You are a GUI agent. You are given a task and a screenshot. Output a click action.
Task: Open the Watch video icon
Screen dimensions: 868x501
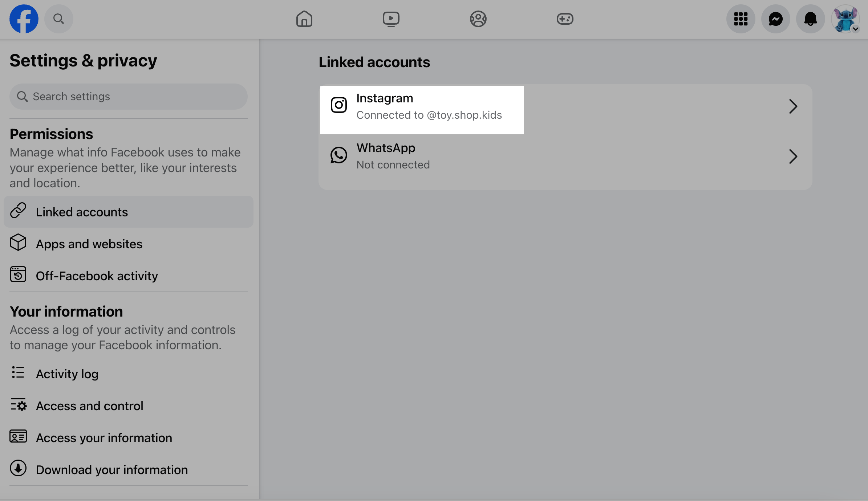(x=391, y=19)
